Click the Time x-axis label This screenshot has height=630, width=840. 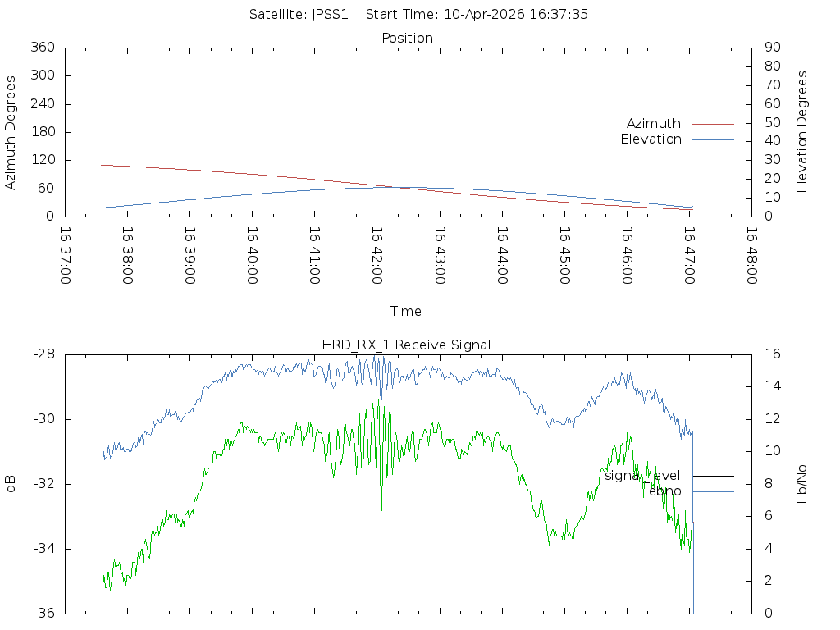point(406,312)
